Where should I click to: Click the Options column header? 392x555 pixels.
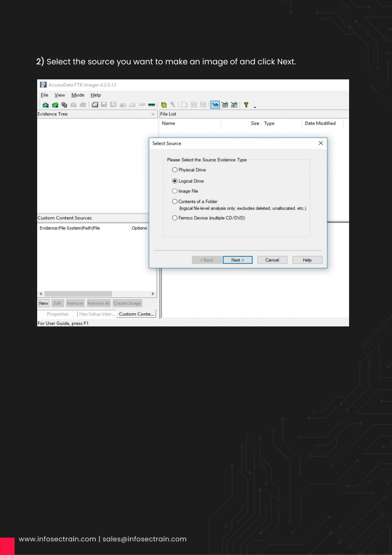(x=139, y=228)
